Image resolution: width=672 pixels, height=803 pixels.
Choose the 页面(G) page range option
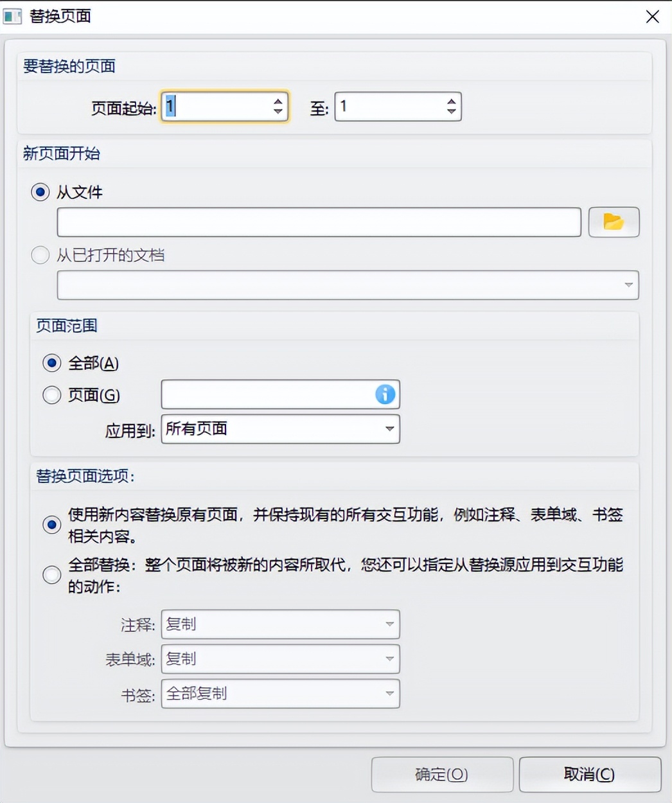coord(51,394)
